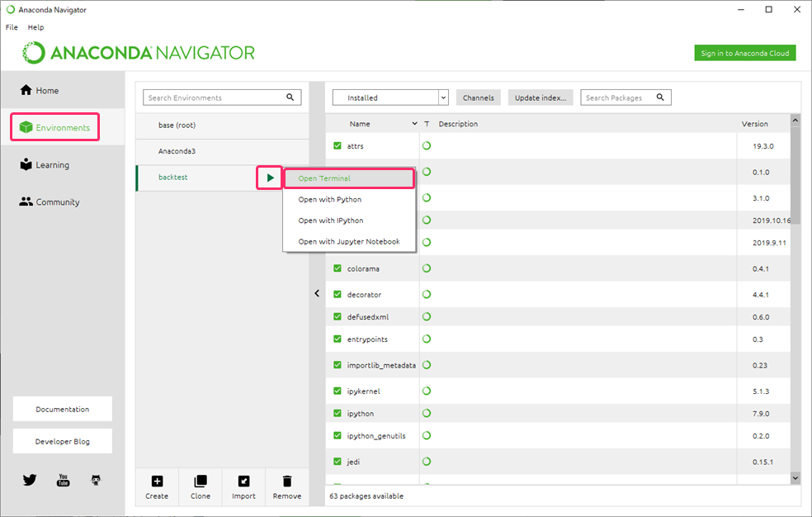Toggle the entrypoints package checkbox

pos(338,339)
